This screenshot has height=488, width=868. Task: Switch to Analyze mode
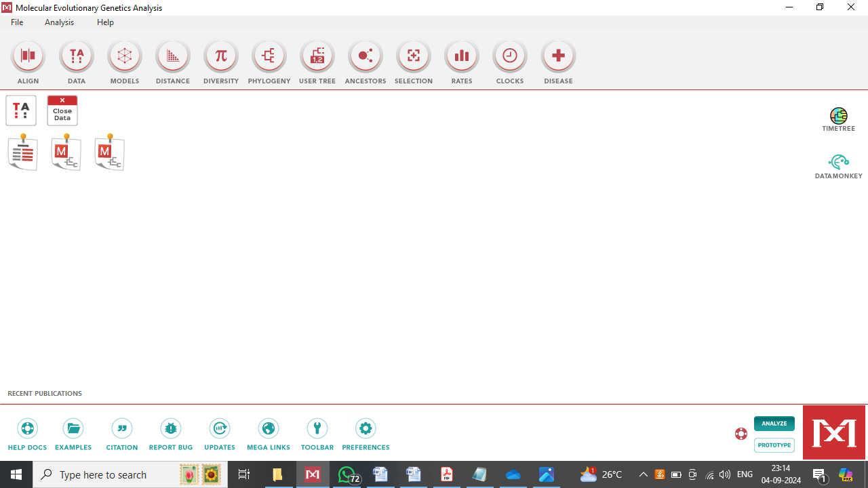(x=774, y=424)
